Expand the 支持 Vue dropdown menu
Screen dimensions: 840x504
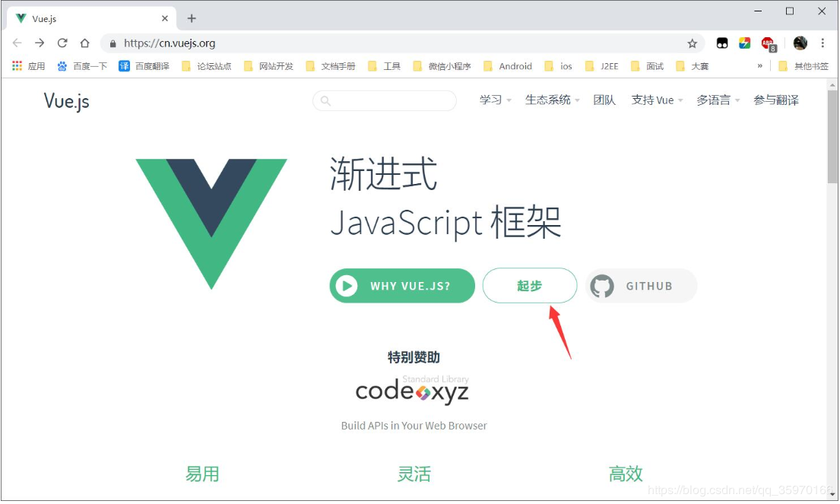point(657,100)
